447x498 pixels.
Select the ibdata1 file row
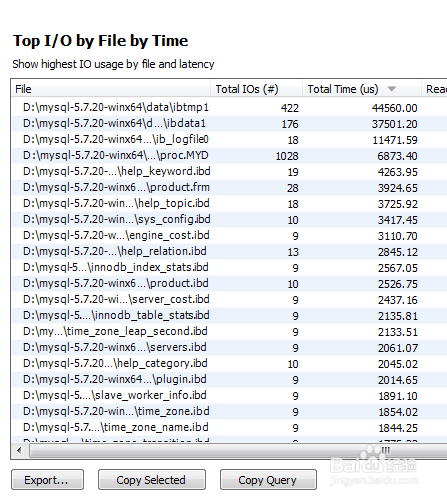pos(229,124)
